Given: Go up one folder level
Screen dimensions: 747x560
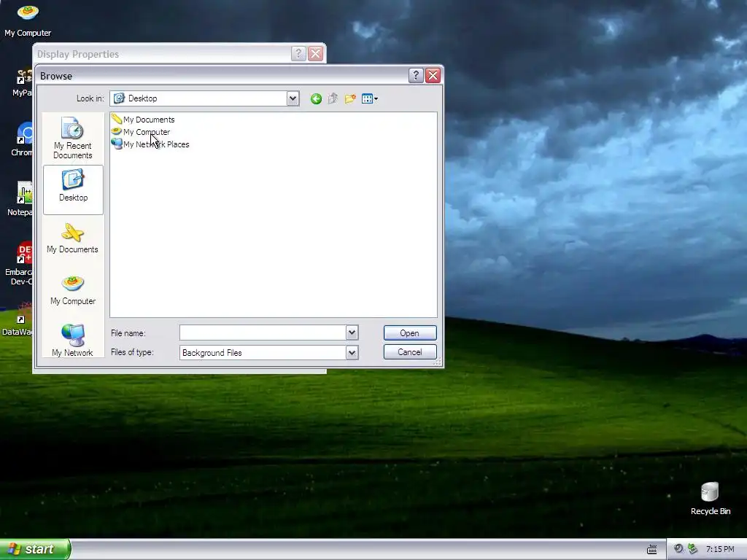Looking at the screenshot, I should [x=333, y=98].
